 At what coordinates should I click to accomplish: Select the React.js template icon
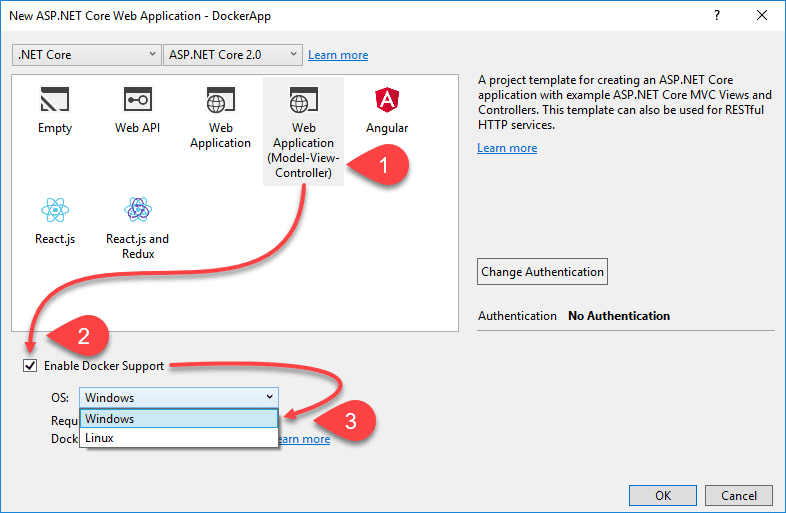coord(55,210)
